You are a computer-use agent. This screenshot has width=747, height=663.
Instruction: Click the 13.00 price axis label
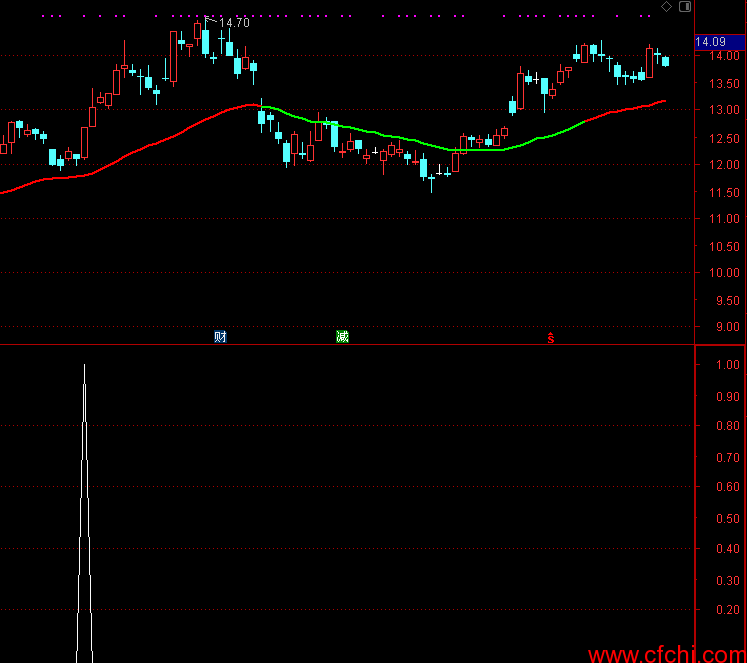coord(724,110)
